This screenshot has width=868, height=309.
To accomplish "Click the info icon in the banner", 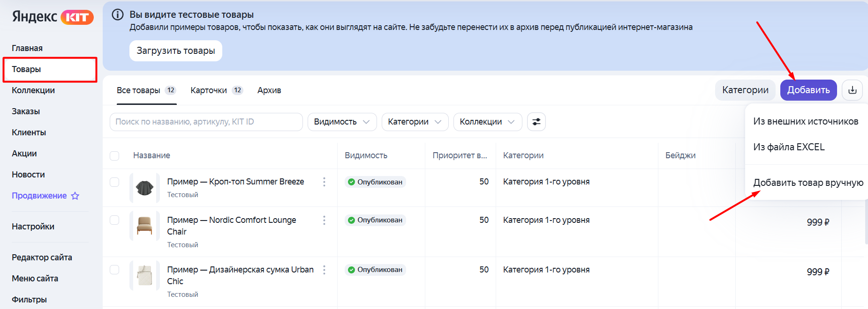I will (x=118, y=15).
